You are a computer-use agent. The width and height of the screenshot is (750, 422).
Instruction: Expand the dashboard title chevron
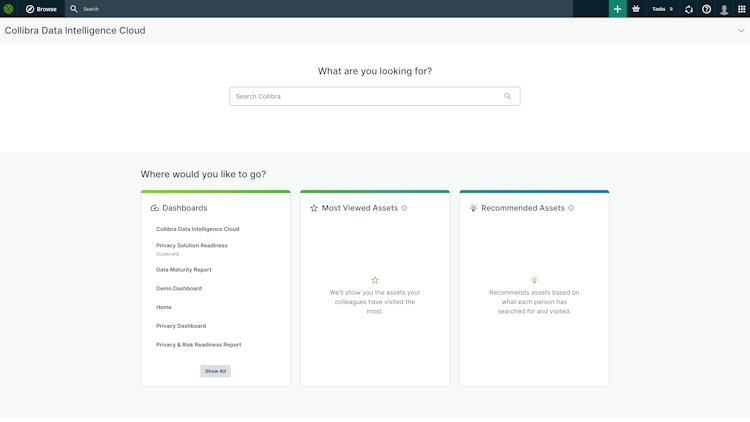click(x=741, y=31)
